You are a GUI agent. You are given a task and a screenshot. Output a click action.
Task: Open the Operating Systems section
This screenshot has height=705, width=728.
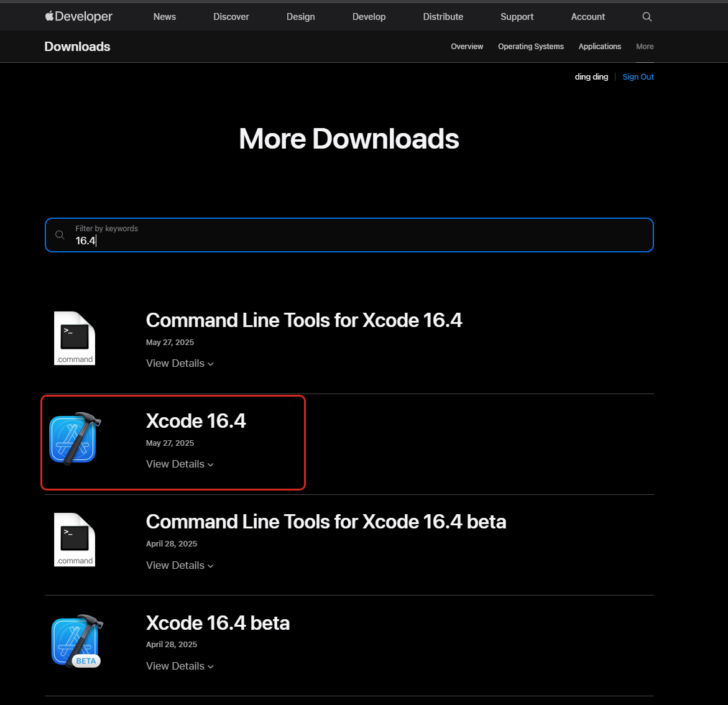click(x=530, y=47)
